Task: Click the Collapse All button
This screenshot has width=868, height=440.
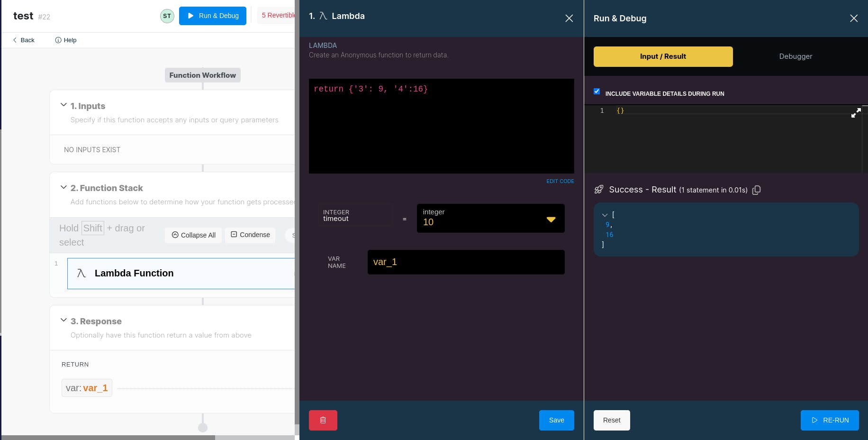Action: coord(193,235)
